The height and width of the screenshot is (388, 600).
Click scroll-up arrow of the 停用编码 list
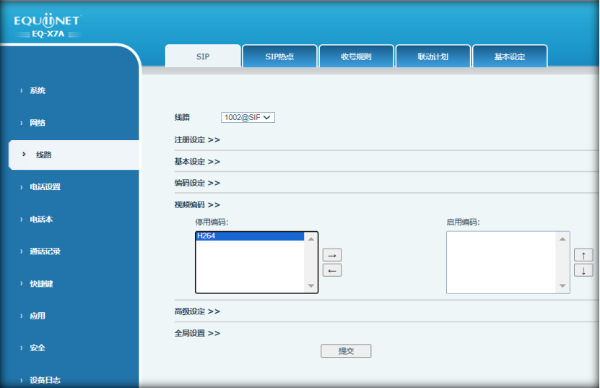point(311,239)
